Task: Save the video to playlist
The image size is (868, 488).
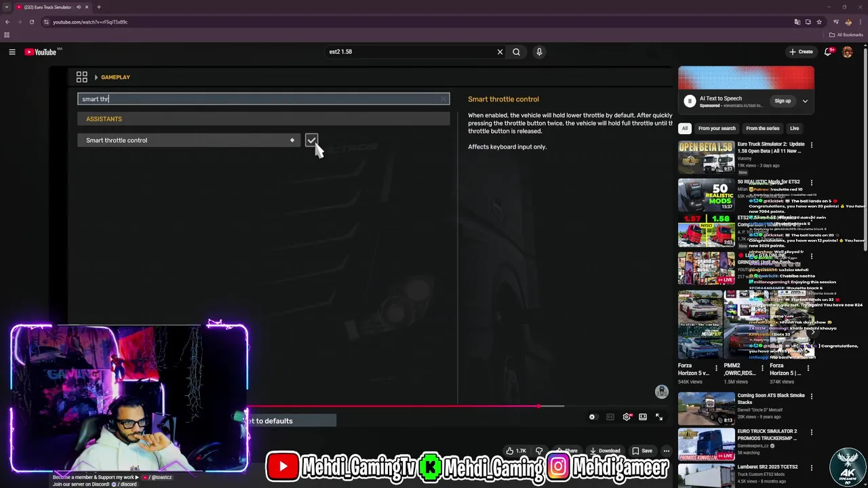Action: (642, 451)
